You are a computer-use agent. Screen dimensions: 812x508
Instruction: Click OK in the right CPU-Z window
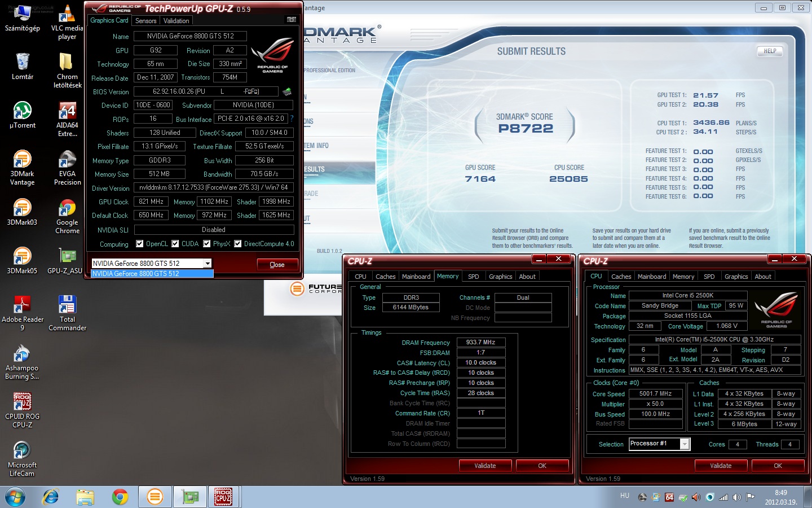coord(778,466)
